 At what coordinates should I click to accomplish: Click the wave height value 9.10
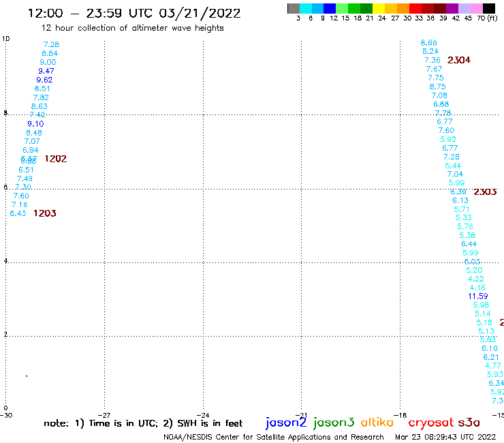(x=35, y=124)
